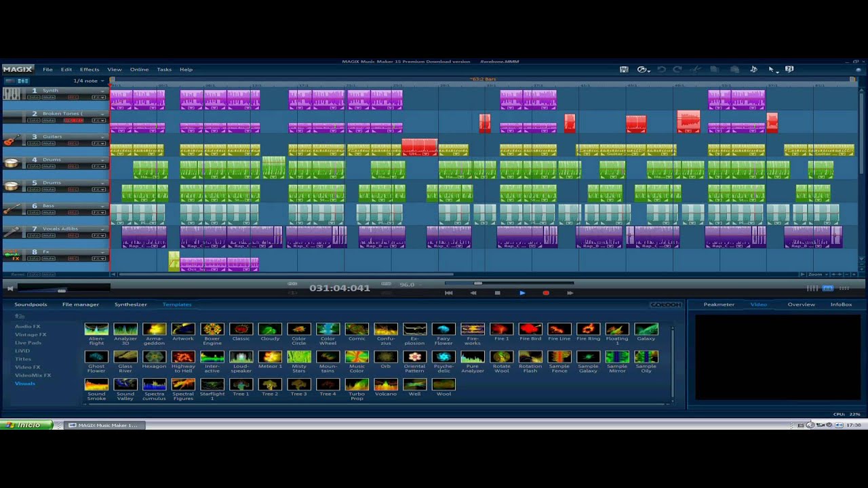Click the Synth track mixer icon

point(12,94)
